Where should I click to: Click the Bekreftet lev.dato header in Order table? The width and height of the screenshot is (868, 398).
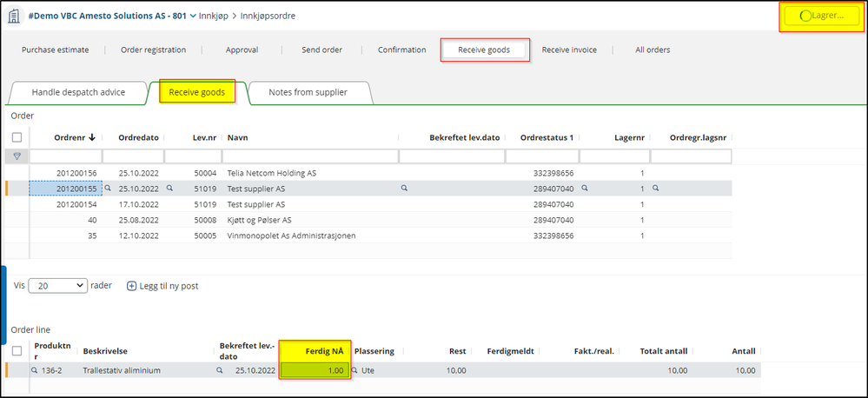tap(465, 138)
